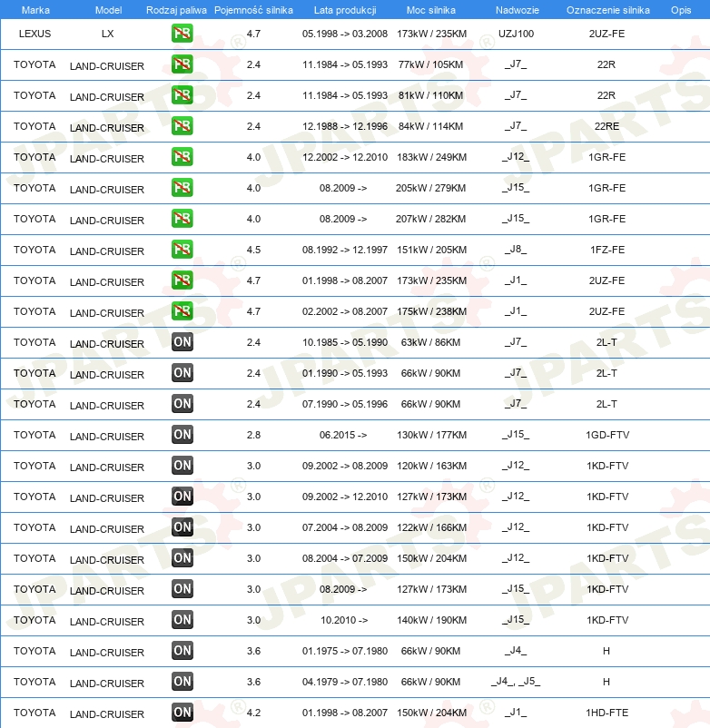Click the 12.1988 -> 12.1996 production years cell

(344, 126)
